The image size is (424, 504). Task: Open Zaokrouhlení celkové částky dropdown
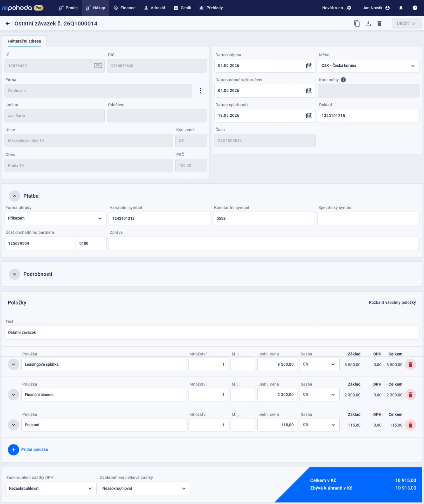tap(144, 489)
